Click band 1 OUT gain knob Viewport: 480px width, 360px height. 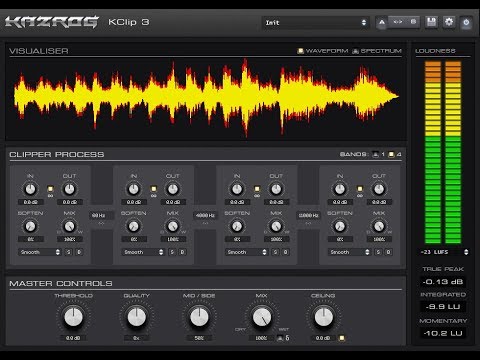click(x=69, y=189)
